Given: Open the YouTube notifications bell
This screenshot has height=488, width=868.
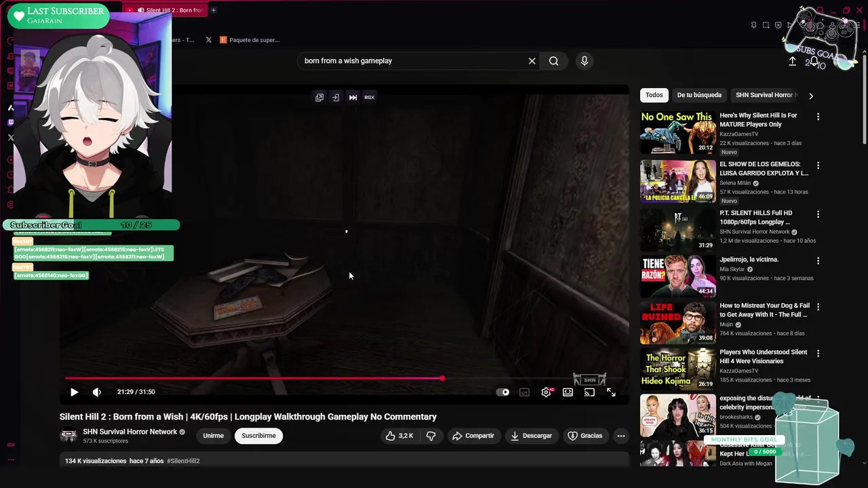Looking at the screenshot, I should [x=814, y=61].
